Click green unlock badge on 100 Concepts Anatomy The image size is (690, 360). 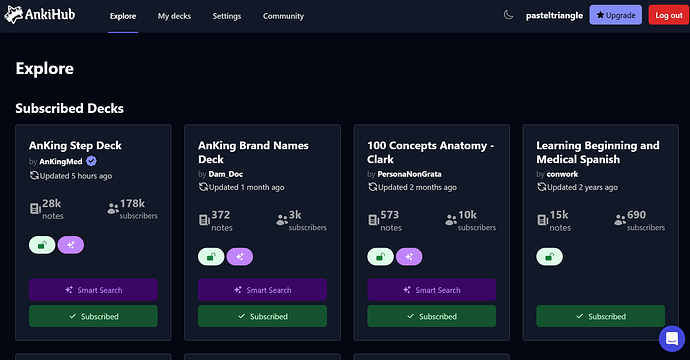click(x=380, y=257)
